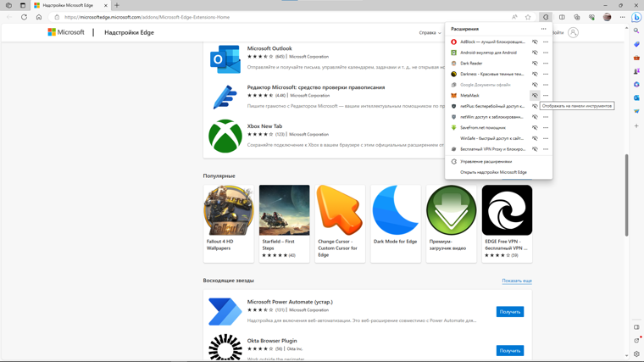The width and height of the screenshot is (644, 362).
Task: Open the browser profile avatar
Action: (x=607, y=17)
